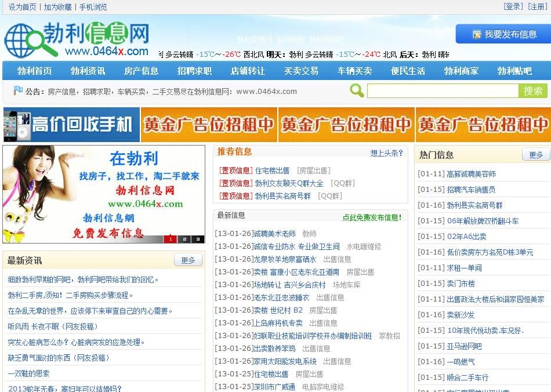Screen dimensions: 551x392
Task: Click 更多 button in 热门信息 panel
Action: 536,155
